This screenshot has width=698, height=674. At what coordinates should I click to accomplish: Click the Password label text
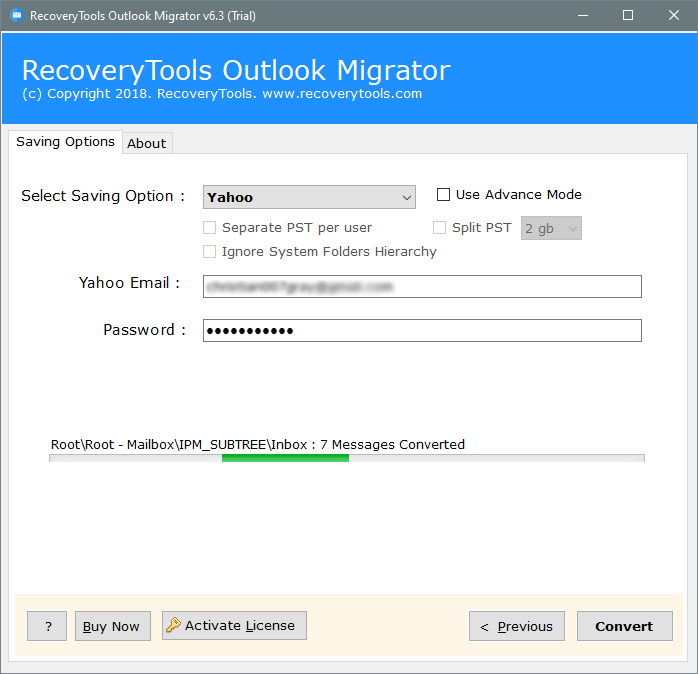pyautogui.click(x=144, y=330)
